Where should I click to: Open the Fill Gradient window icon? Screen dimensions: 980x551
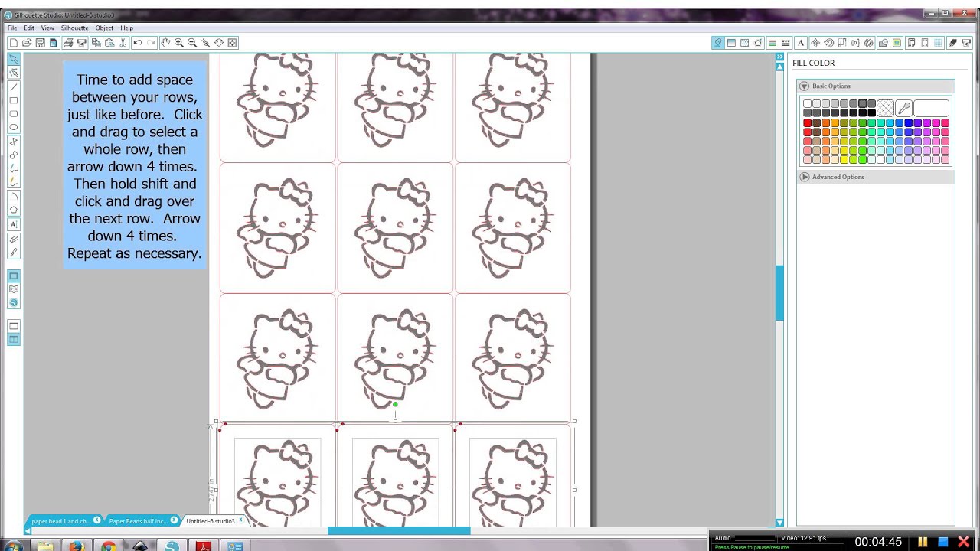[731, 43]
